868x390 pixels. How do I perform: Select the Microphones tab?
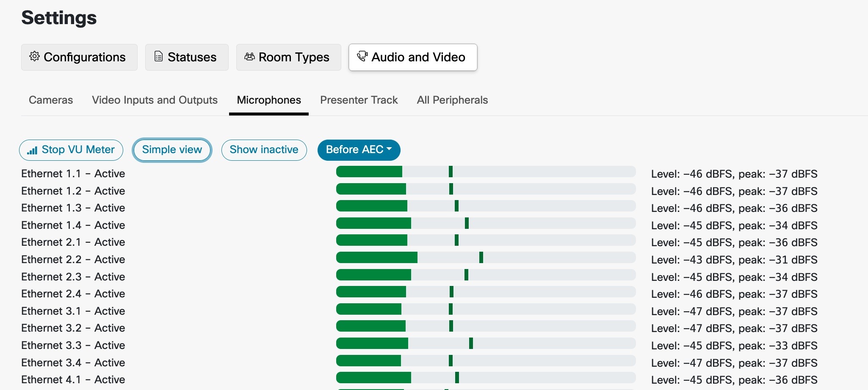click(269, 100)
